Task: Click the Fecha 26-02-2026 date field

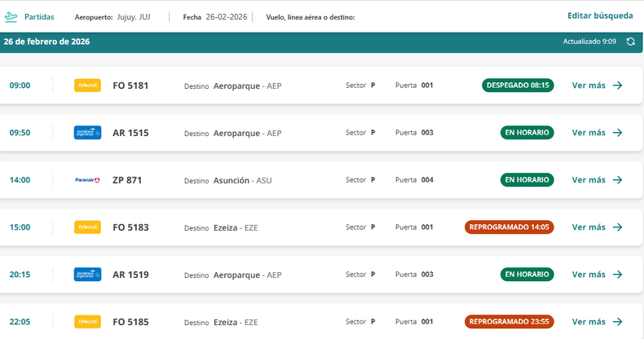Action: [213, 16]
